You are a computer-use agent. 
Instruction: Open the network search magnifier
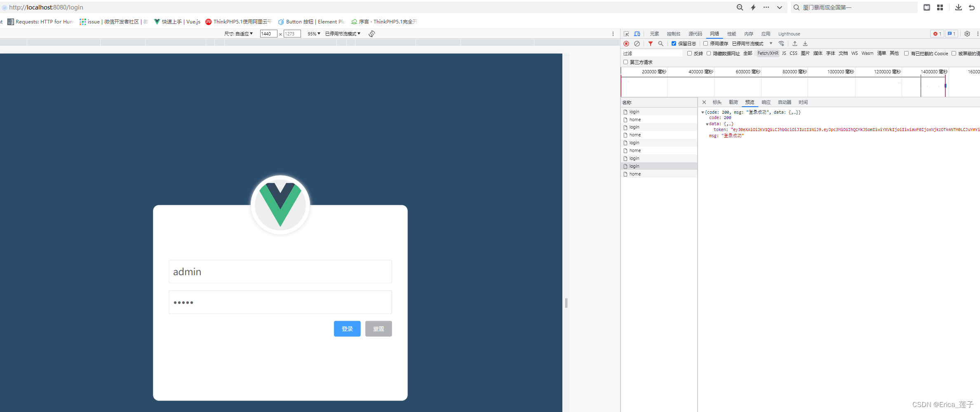click(661, 44)
